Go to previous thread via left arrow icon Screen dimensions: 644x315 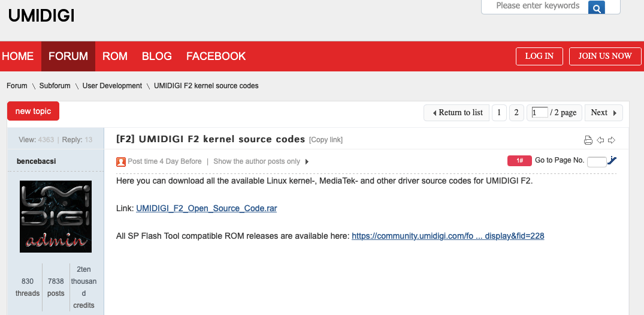[x=600, y=140]
